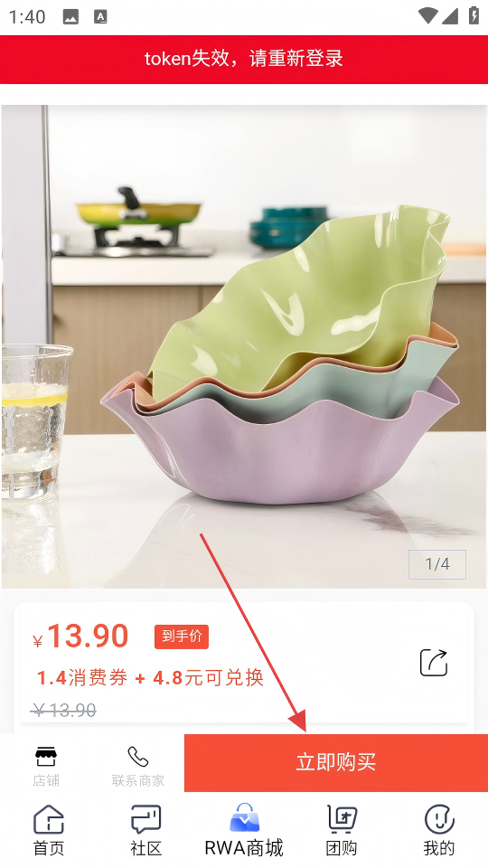Tap the crossed-out ¥13.90 original price
Image resolution: width=488 pixels, height=868 pixels.
64,711
